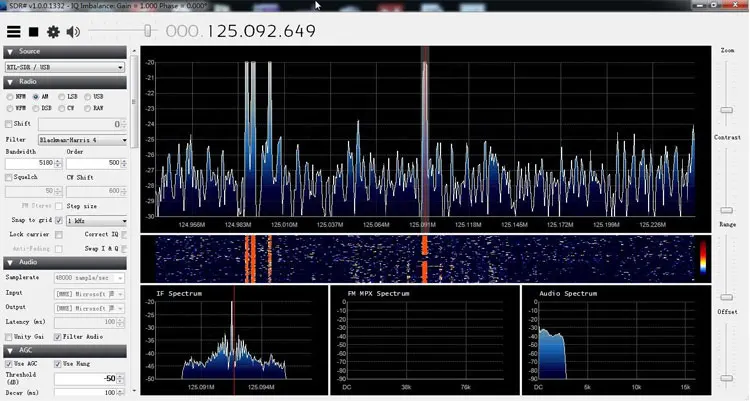The width and height of the screenshot is (750, 401).
Task: Click inside the IF Spectrum panel
Action: [234, 340]
